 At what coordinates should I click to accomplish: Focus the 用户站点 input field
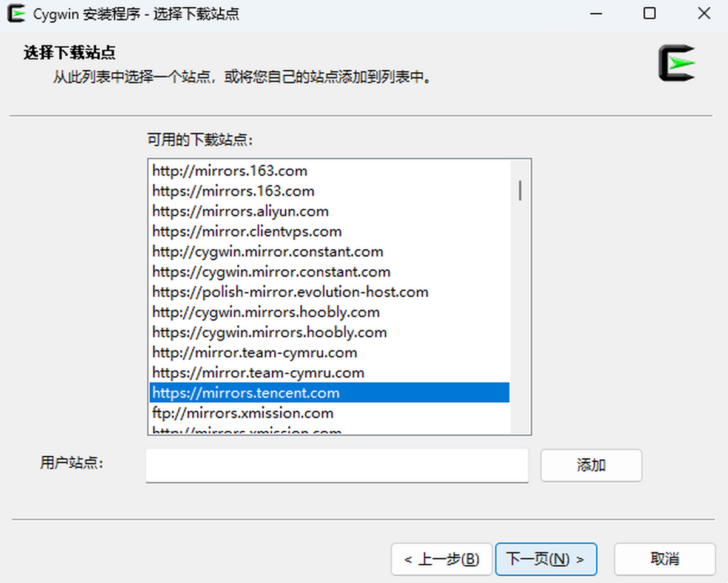[x=337, y=465]
